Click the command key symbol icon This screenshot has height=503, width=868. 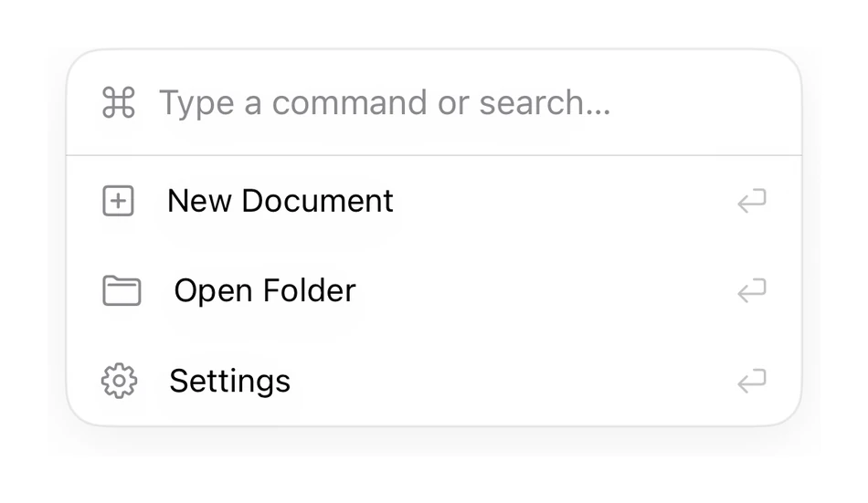coord(119,102)
